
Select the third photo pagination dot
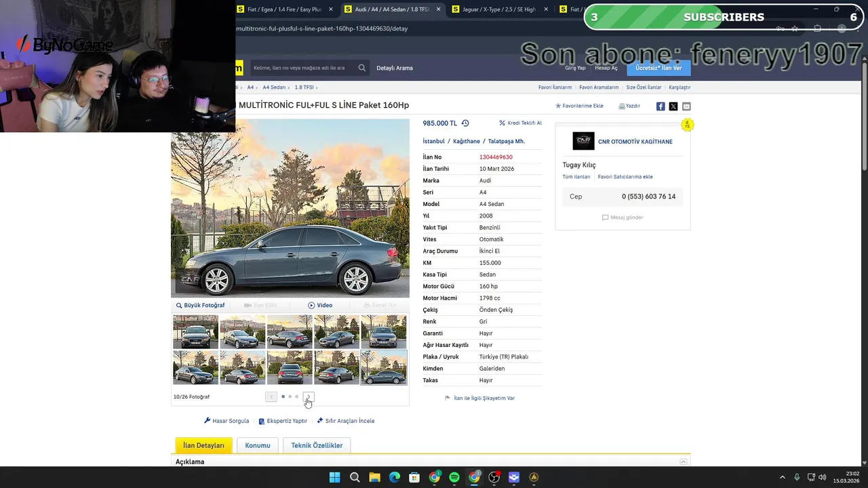(296, 397)
